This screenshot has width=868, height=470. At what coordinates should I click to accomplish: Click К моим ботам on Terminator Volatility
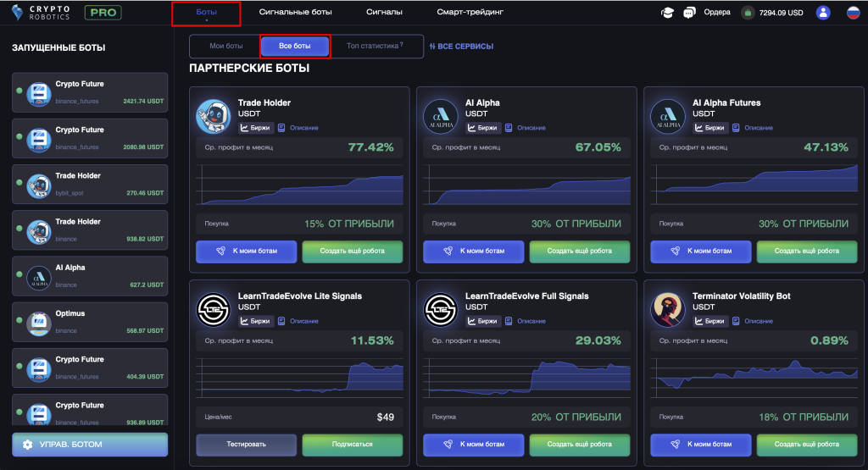coord(701,445)
